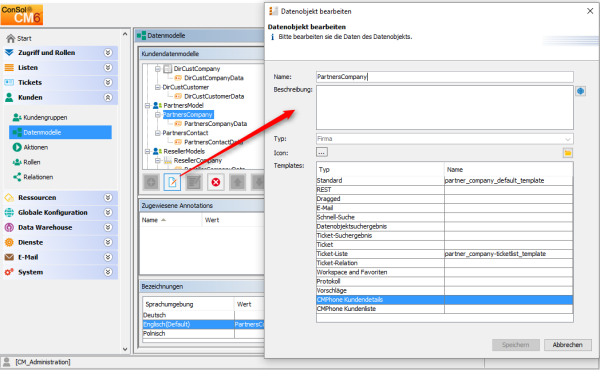Click the Abbrechen button
Viewport: 600px width, 370px height.
tap(567, 345)
